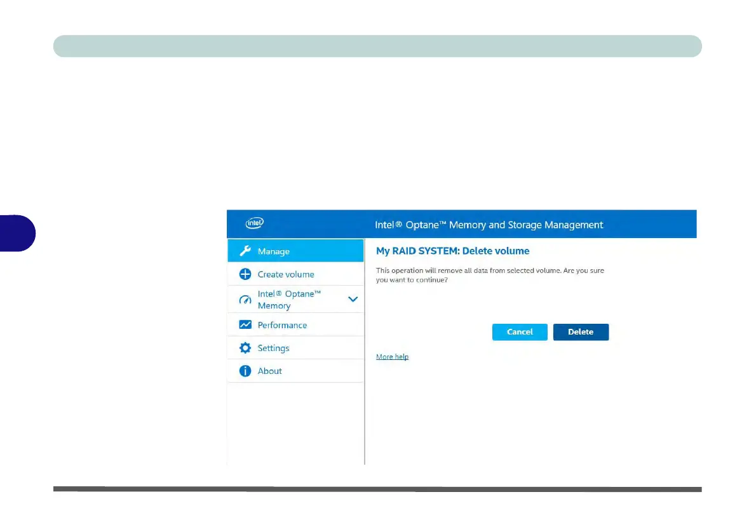The height and width of the screenshot is (532, 756).
Task: Click the About info icon
Action: (245, 371)
